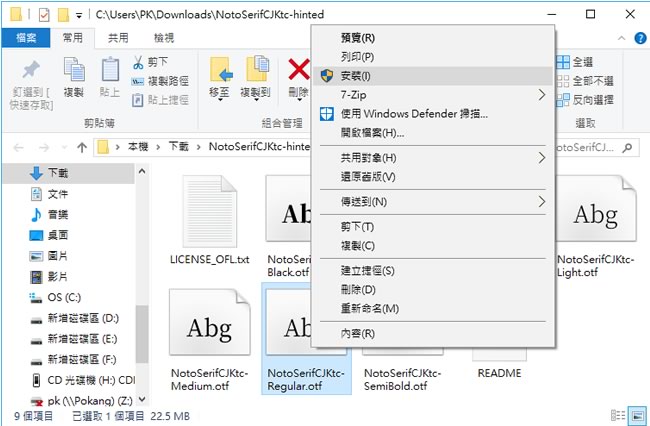Choose 建立捷徑(S) in context menu
Screen dimensions: 650x426
pos(433,271)
